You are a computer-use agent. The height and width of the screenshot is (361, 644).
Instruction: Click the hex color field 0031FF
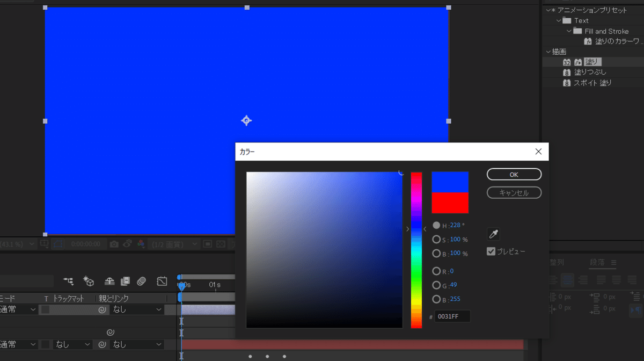click(452, 316)
